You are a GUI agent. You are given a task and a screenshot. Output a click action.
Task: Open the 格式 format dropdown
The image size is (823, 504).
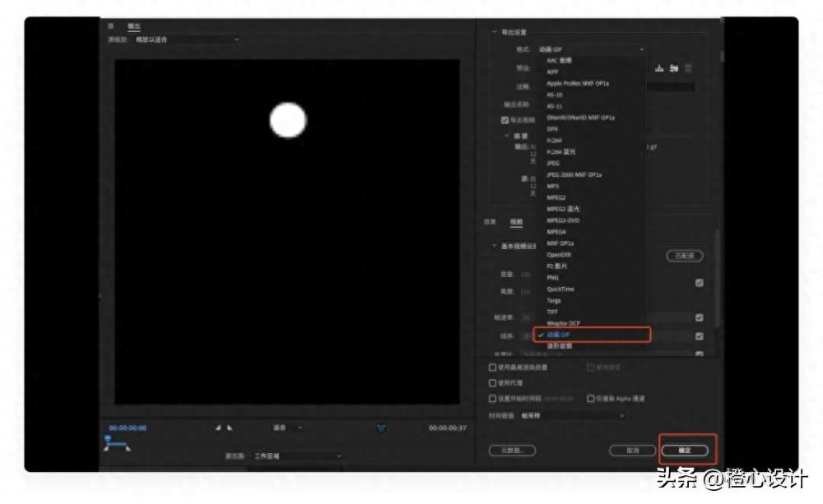coord(592,49)
